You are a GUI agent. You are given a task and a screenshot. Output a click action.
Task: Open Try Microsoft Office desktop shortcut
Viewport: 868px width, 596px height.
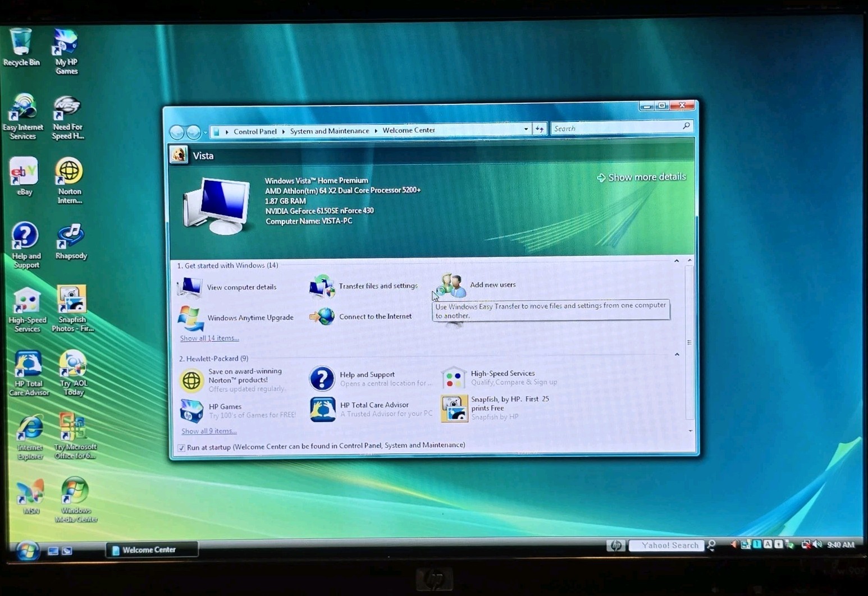click(75, 436)
